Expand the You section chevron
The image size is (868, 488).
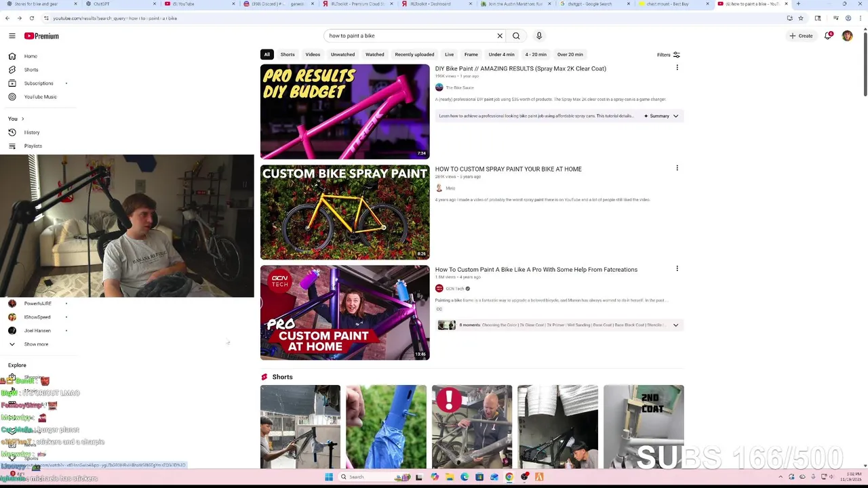(x=22, y=119)
